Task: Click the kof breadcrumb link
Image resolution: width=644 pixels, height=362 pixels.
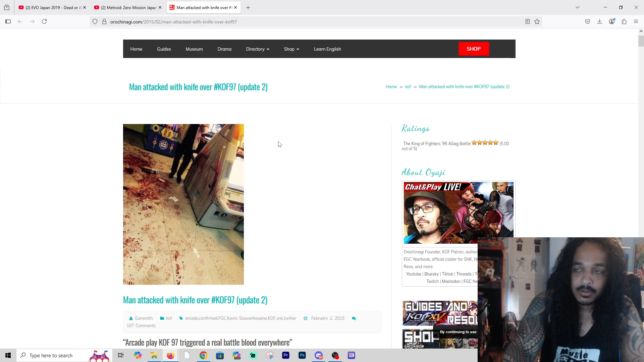Action: pos(408,87)
